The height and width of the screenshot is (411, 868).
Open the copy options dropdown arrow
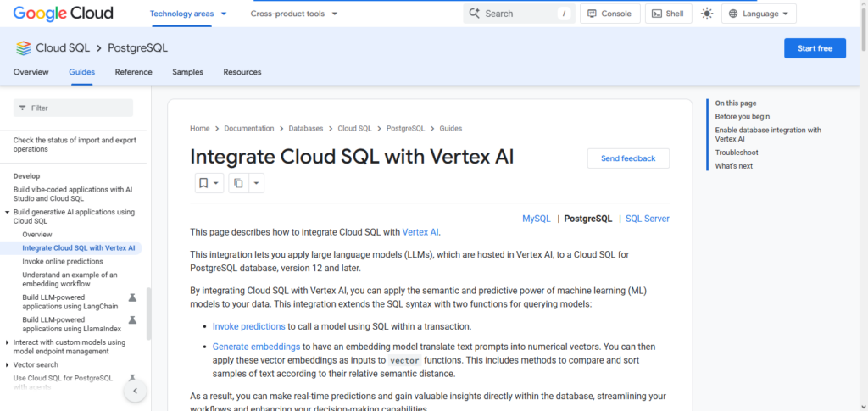click(x=256, y=183)
